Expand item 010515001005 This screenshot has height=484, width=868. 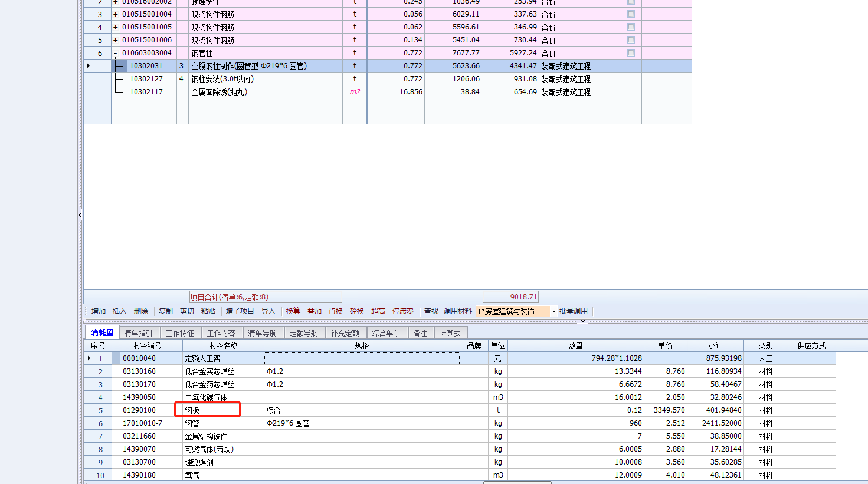coord(116,27)
